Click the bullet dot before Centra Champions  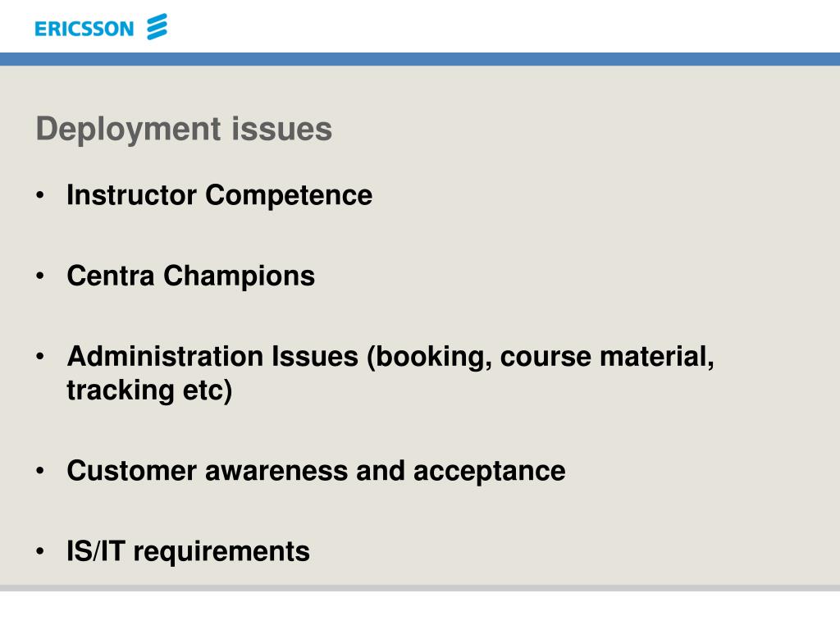point(40,276)
